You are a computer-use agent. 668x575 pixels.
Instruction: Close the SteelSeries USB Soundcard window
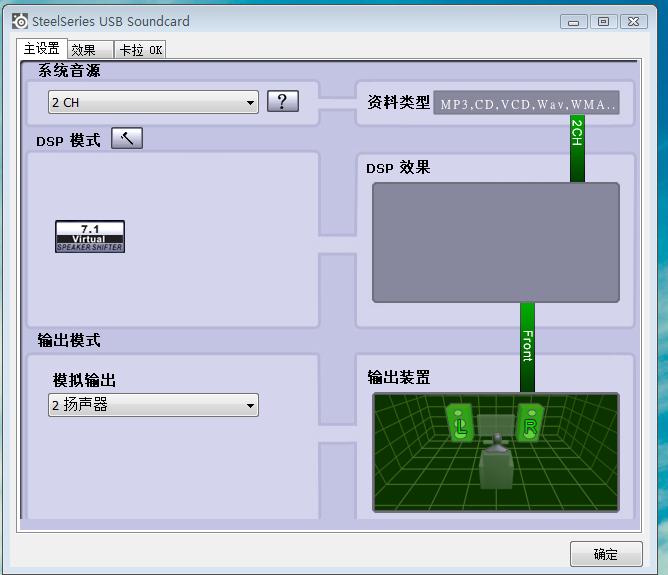633,22
